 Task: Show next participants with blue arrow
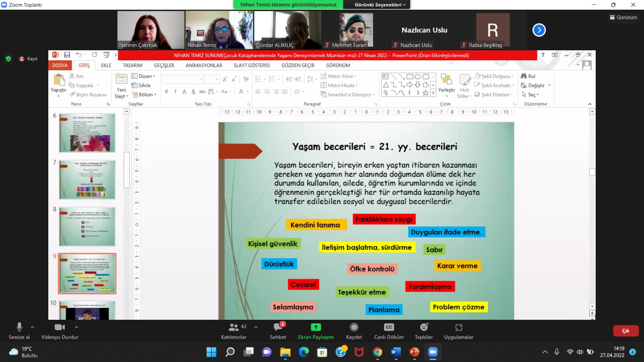pos(539,30)
